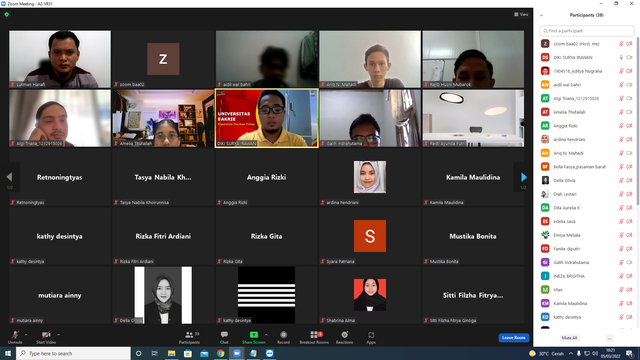Open TeamViewer from taskbar
The image size is (640, 360).
269,353
